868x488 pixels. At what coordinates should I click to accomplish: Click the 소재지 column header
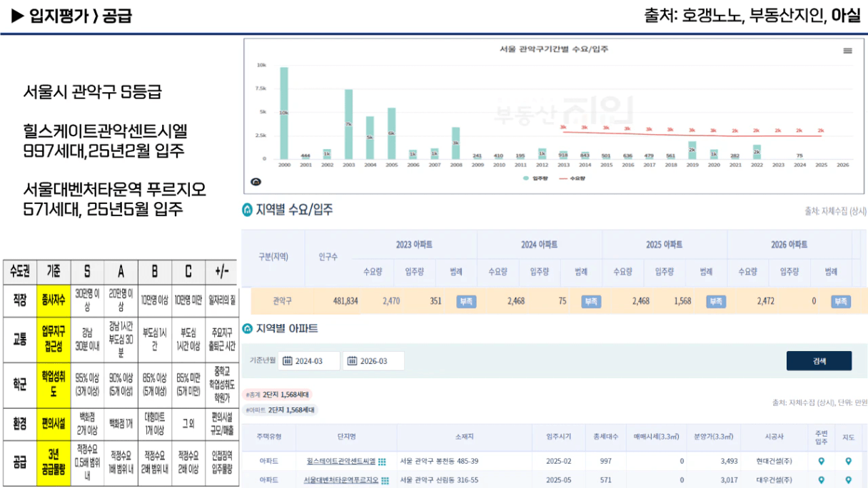(464, 437)
